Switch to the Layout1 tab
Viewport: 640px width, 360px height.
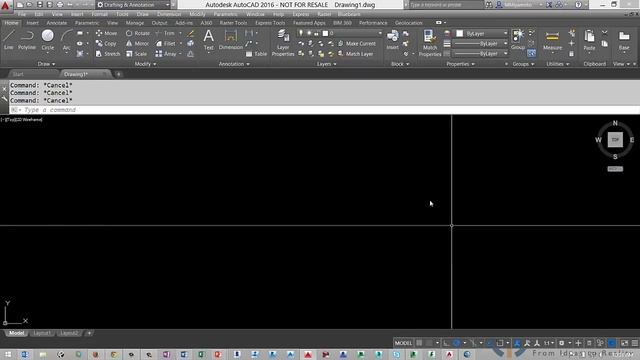tap(42, 333)
